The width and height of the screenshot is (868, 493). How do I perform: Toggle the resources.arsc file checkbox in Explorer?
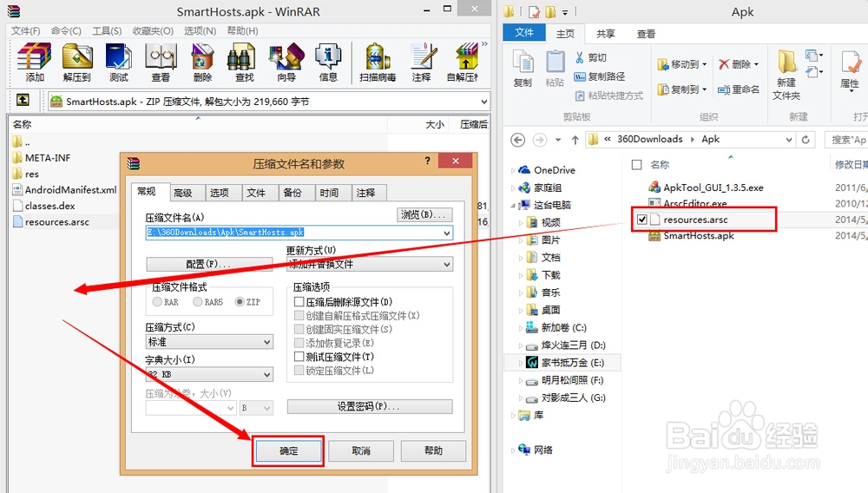point(641,220)
